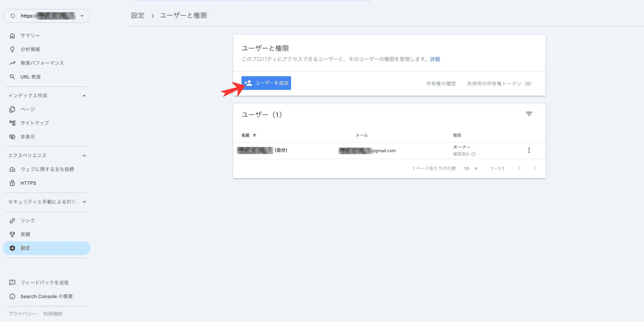Click the 確認済み help question icon
Screen dimensions: 644x322
coord(473,154)
